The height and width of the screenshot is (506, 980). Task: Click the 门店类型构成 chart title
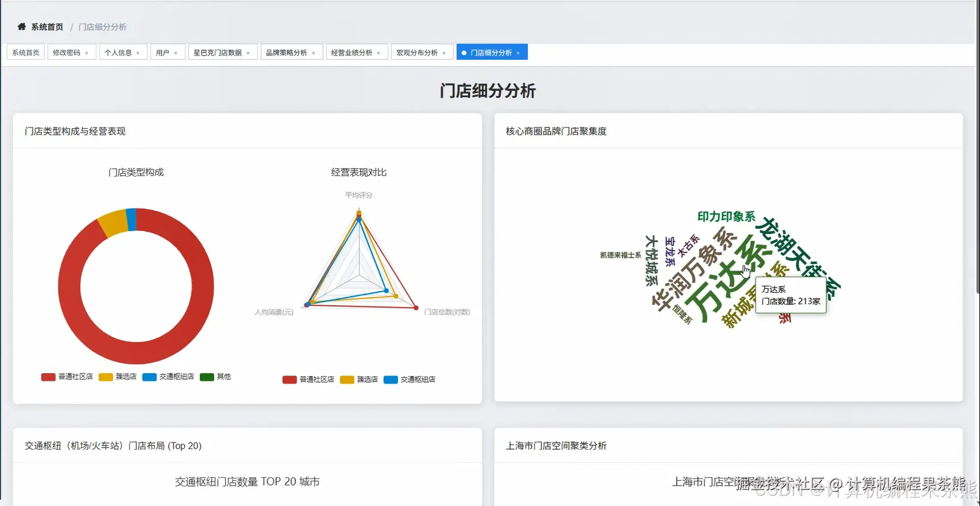click(x=136, y=172)
